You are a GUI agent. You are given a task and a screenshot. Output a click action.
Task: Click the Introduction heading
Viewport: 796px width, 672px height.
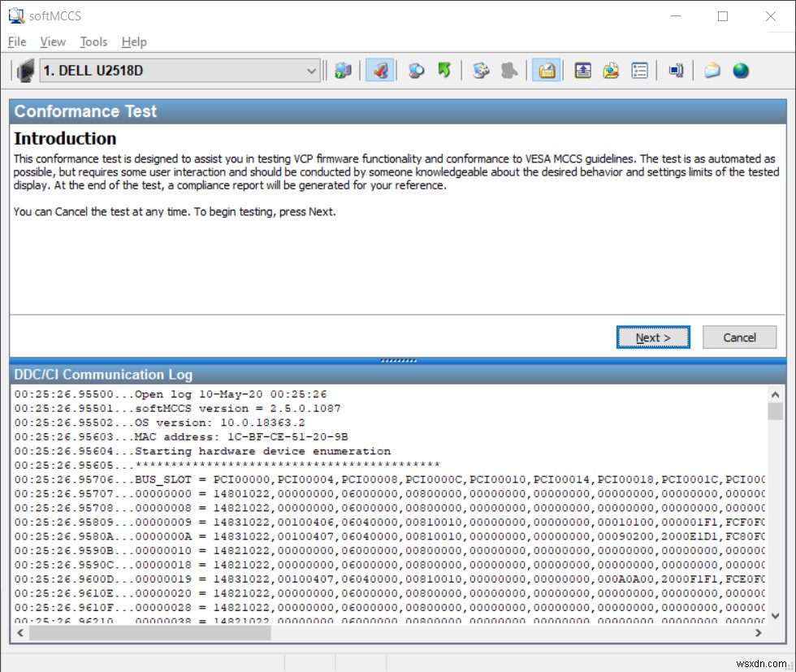point(65,138)
